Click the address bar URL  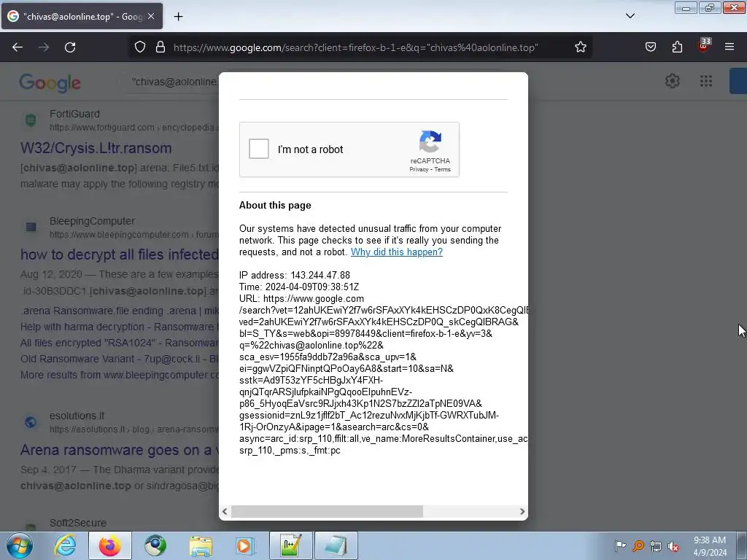point(355,47)
